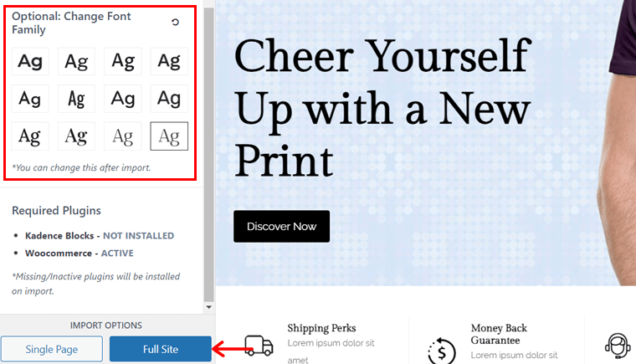Viewport: 636px width, 364px height.
Task: Click the Discover Now button
Action: [281, 227]
